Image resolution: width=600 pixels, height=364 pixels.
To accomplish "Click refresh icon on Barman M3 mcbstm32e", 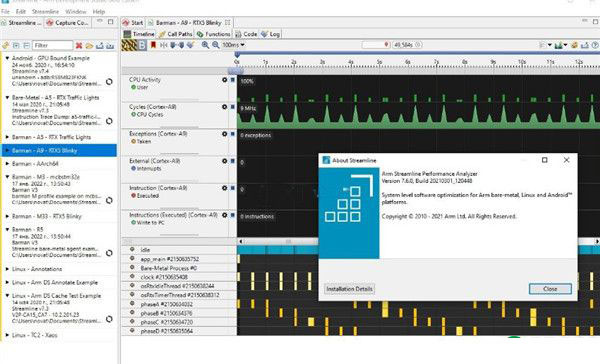I will (109, 200).
